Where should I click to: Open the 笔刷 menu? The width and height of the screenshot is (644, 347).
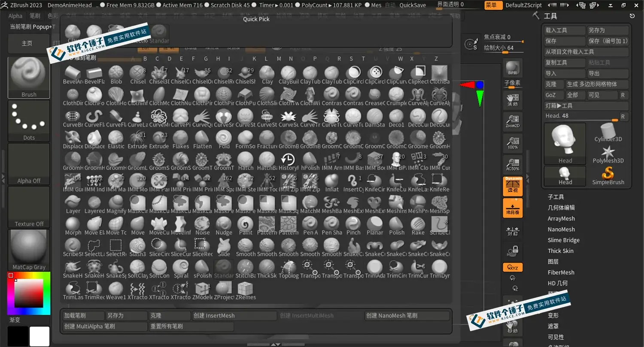[35, 16]
